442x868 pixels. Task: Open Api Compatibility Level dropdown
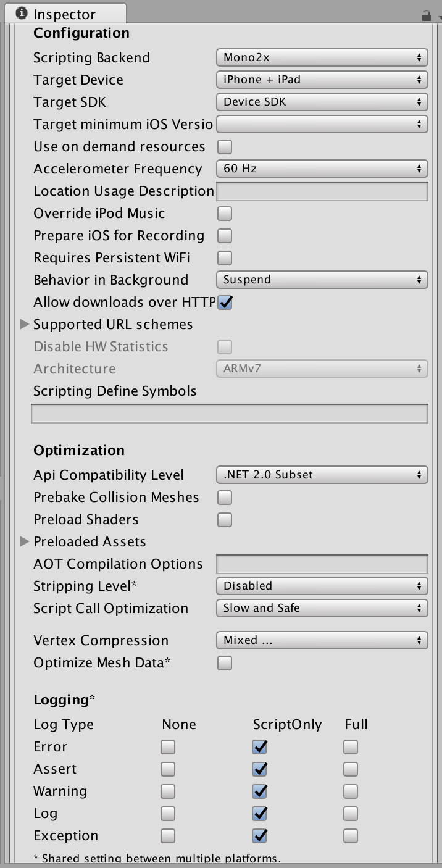coord(322,475)
